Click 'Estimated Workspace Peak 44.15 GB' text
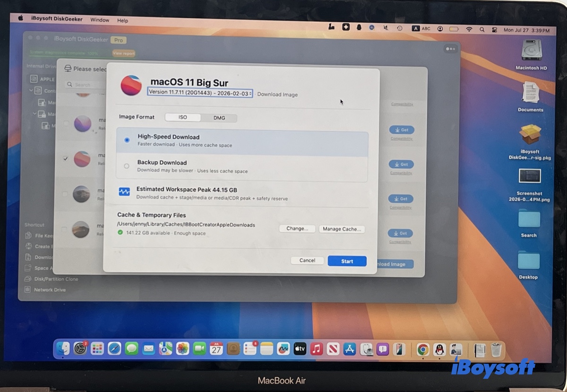The width and height of the screenshot is (567, 392). [x=187, y=189]
